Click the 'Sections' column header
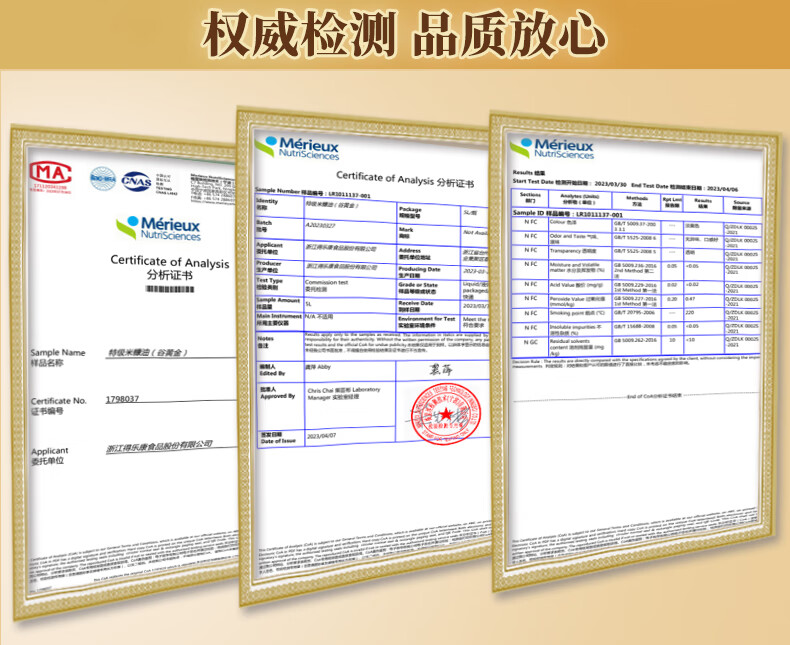790x645 pixels. tap(530, 197)
